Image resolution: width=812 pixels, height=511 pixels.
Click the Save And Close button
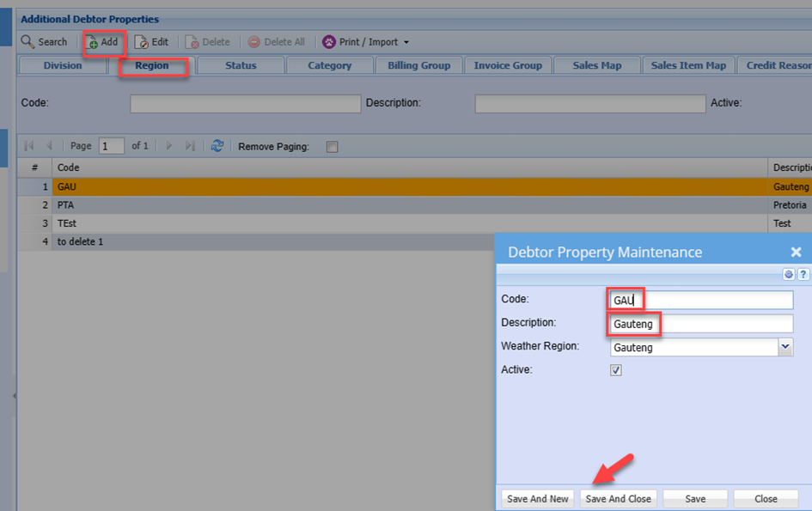(618, 499)
